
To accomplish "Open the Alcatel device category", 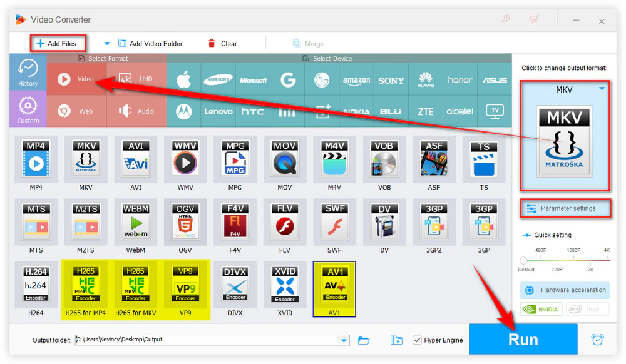I will point(460,111).
